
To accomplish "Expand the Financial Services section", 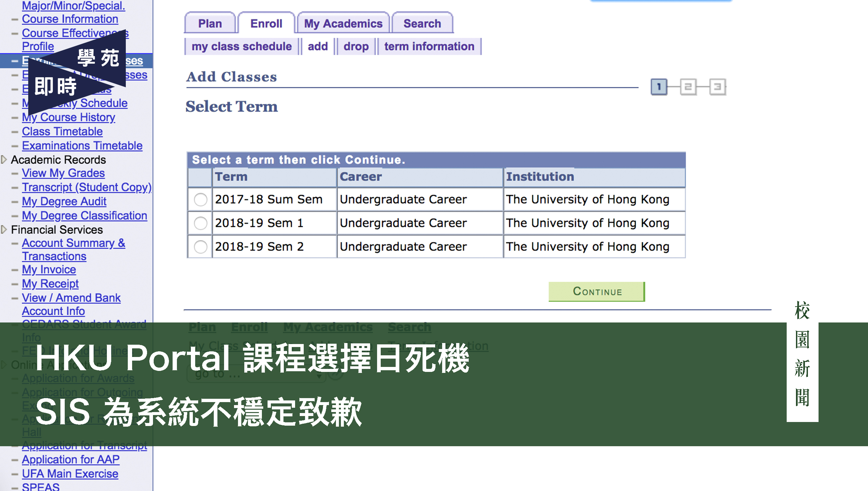I will pos(4,230).
